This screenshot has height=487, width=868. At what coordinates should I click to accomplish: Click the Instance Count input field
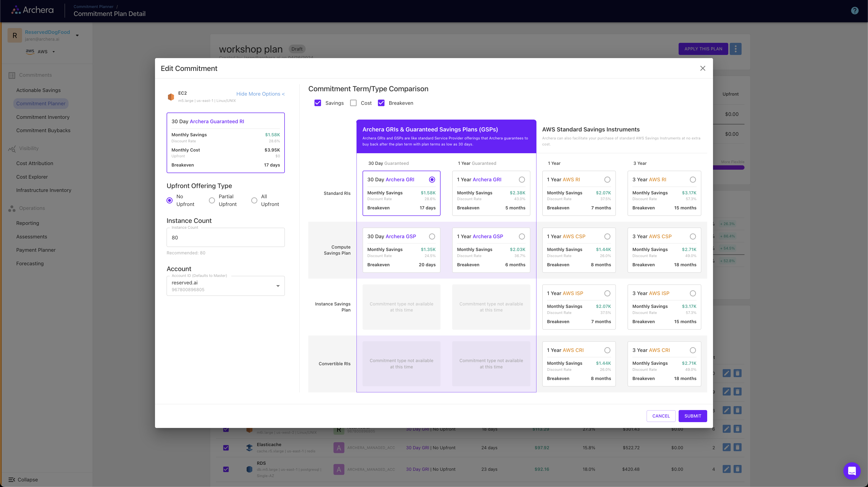[x=225, y=237]
